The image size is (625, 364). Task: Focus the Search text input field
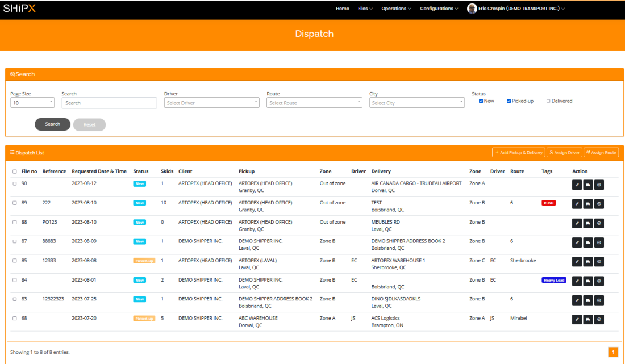[109, 103]
